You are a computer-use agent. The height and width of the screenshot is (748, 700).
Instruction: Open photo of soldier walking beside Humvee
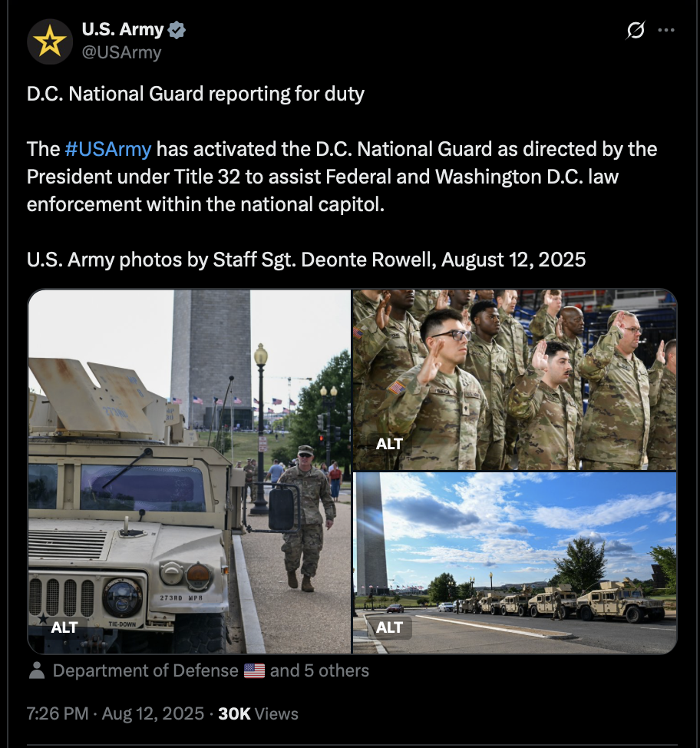[190, 472]
